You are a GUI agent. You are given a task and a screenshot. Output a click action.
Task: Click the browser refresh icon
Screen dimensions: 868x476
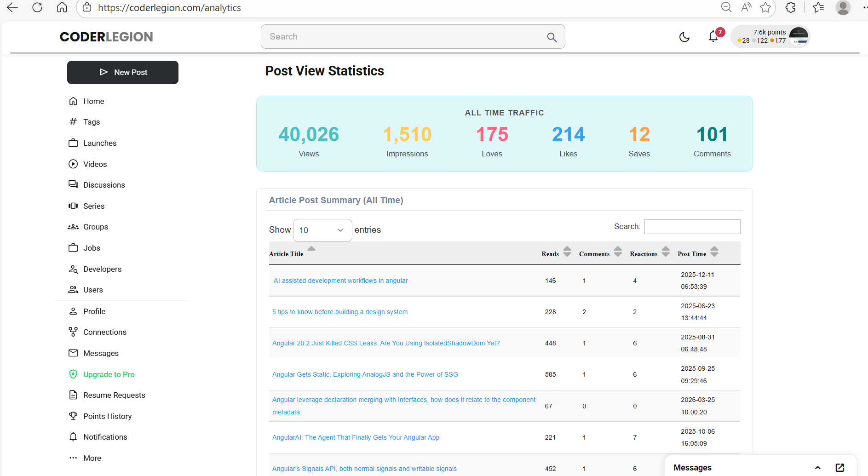click(x=37, y=7)
